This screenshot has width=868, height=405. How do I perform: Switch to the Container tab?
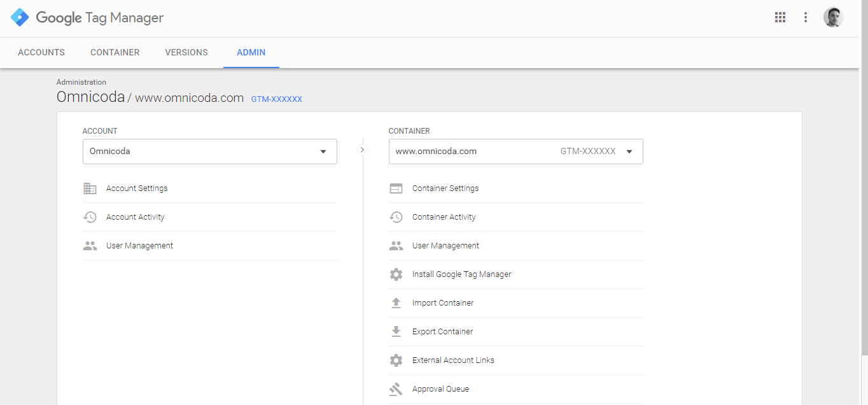[x=115, y=52]
